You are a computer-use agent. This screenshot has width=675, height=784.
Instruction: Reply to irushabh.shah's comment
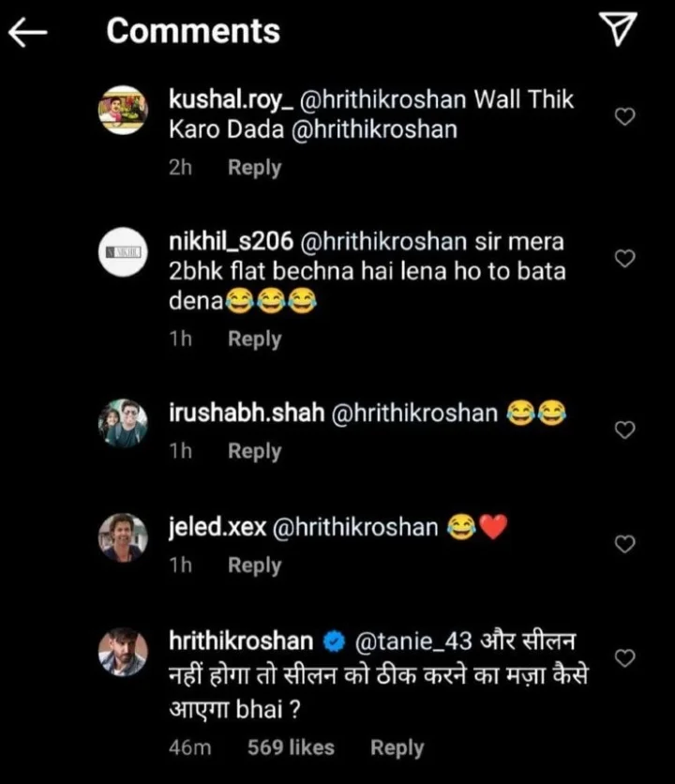click(255, 451)
